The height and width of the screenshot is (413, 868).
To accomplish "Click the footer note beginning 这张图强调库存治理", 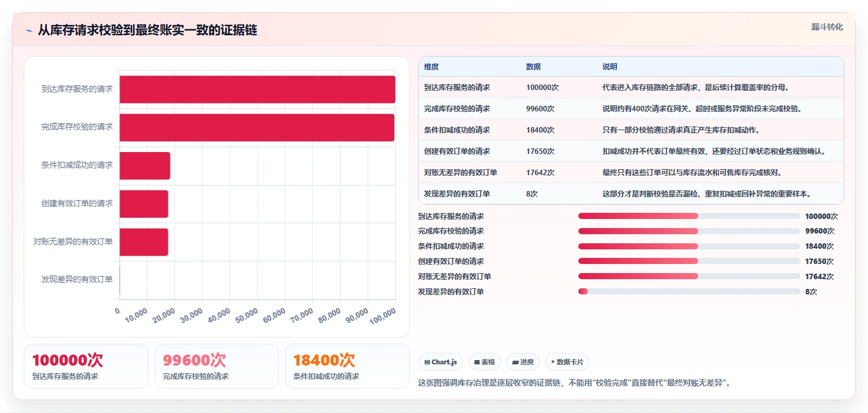I will (x=574, y=383).
